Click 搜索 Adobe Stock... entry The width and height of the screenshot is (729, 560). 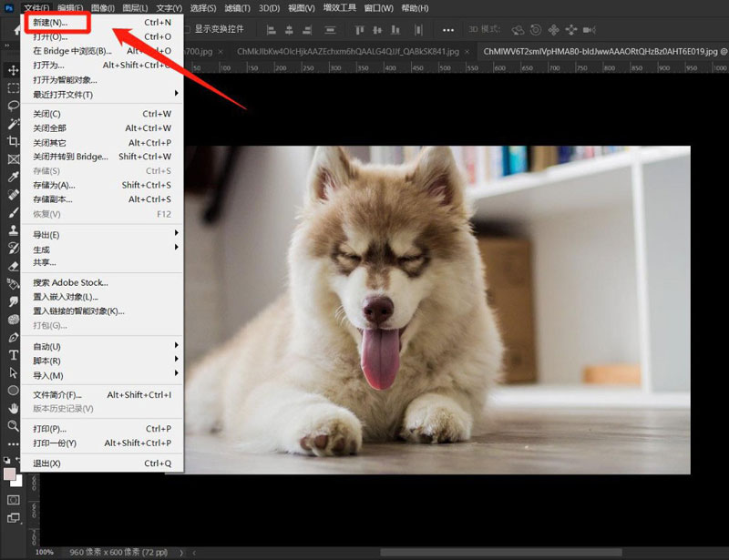pos(70,282)
